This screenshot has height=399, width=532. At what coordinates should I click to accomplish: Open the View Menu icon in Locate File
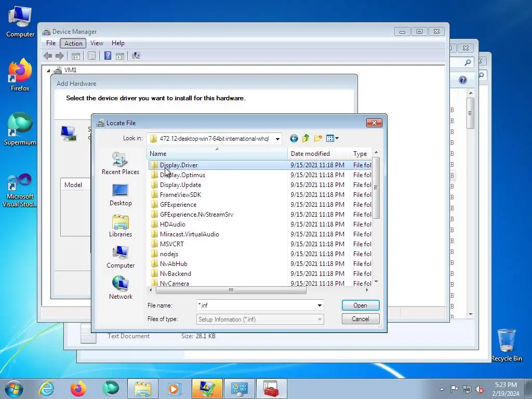click(x=332, y=138)
